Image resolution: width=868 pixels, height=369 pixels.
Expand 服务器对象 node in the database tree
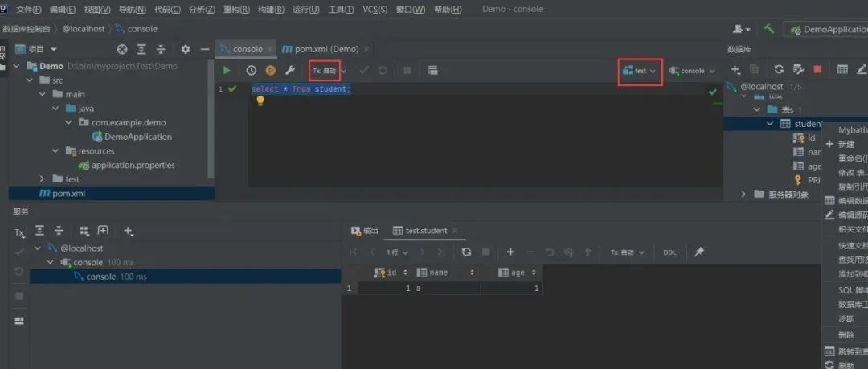745,194
